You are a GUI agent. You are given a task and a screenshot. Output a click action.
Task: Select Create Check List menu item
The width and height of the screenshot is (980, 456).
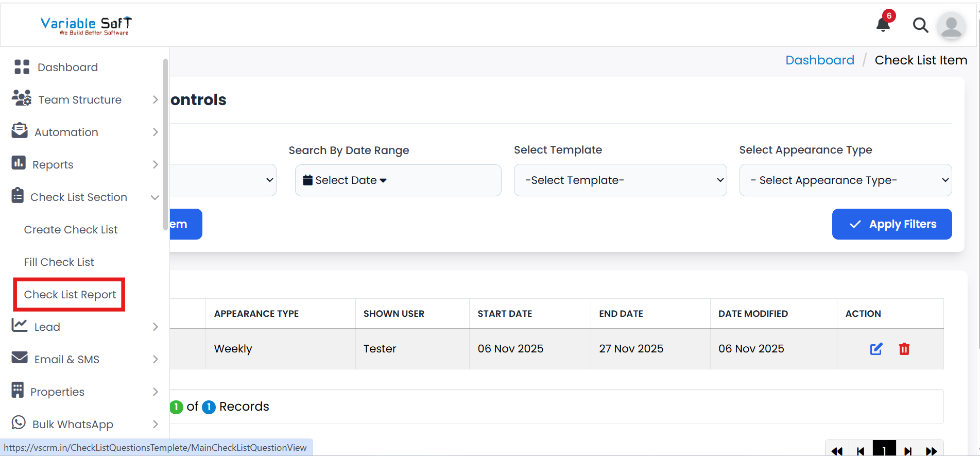(x=71, y=230)
